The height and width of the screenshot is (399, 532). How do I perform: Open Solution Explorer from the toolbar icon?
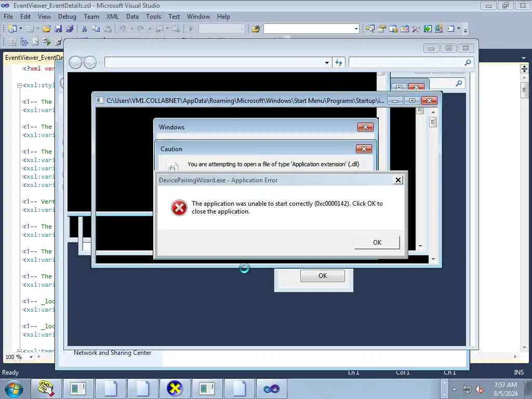(x=370, y=29)
